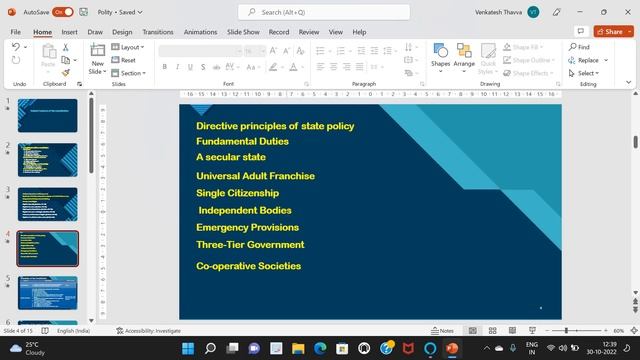Select slide 5 thumbnail
Viewport: 640px width, 360px height.
[47, 293]
